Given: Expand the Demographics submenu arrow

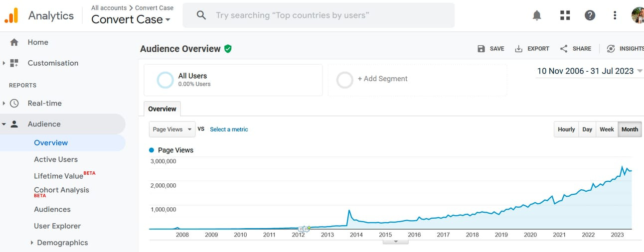Looking at the screenshot, I should [32, 243].
